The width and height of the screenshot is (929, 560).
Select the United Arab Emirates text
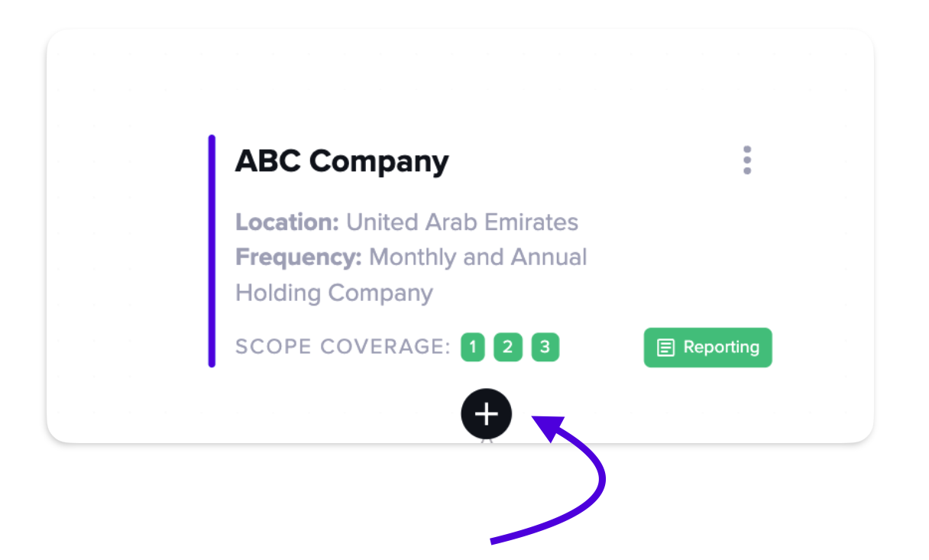click(x=462, y=222)
